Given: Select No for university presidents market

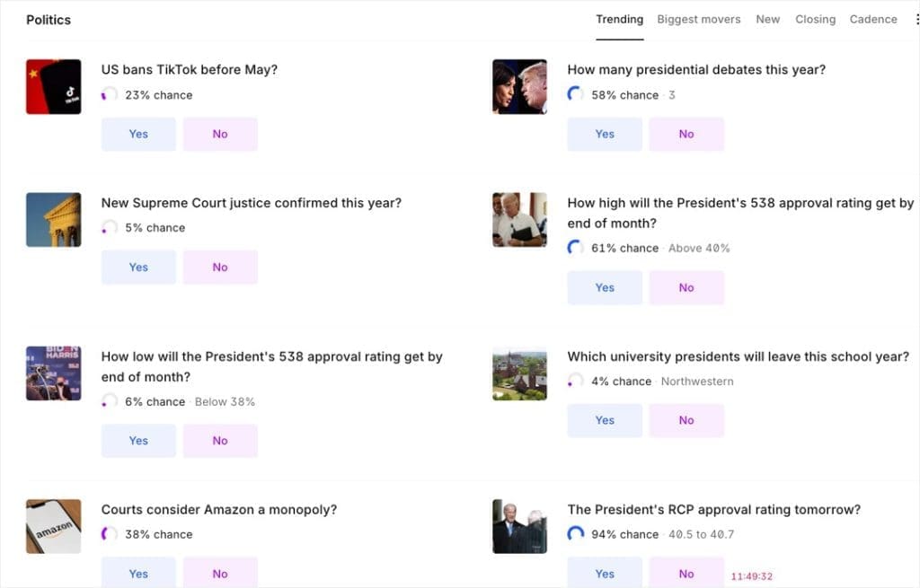Looking at the screenshot, I should [686, 420].
